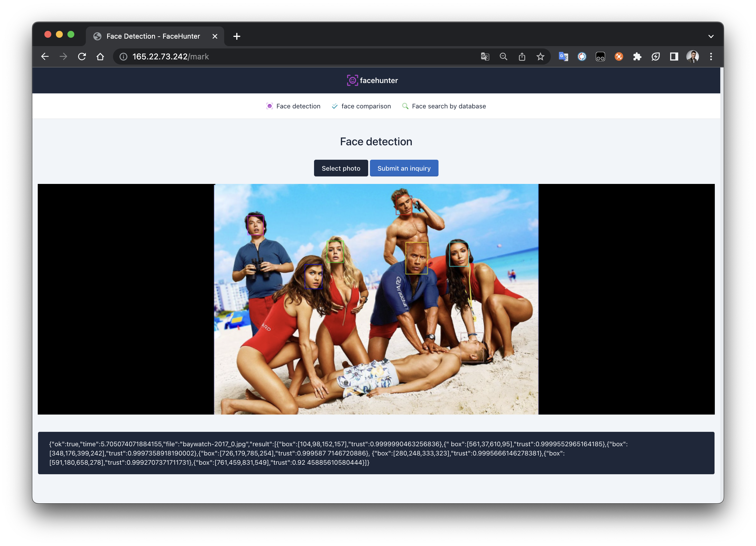The image size is (756, 546).
Task: Click the green magnifier search icon
Action: 405,106
